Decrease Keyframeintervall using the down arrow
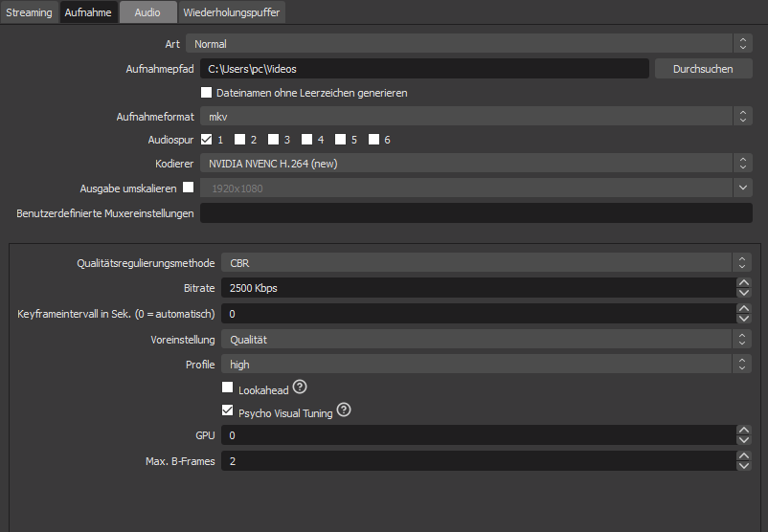768x532 pixels. click(744, 319)
